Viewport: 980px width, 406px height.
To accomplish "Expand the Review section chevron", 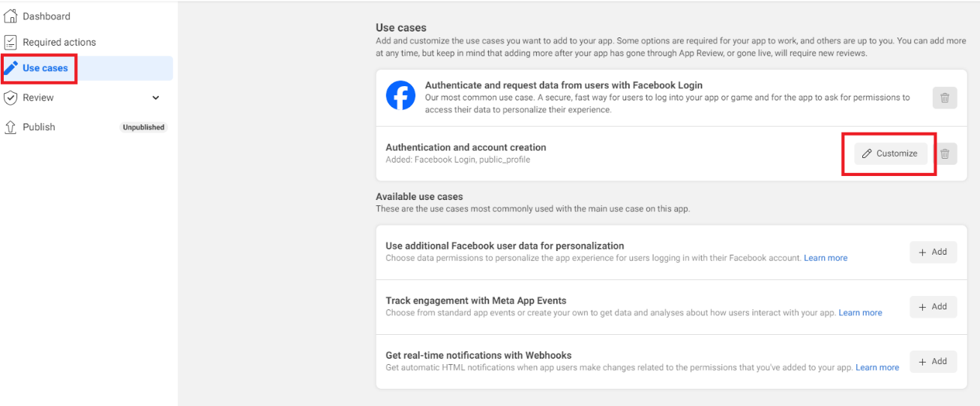I will [156, 97].
